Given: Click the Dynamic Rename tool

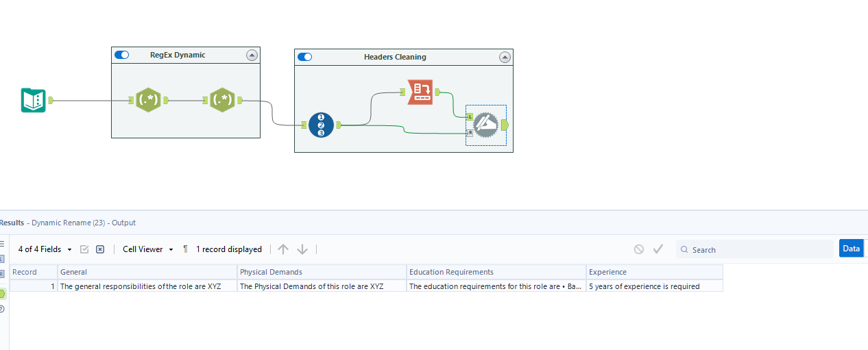Looking at the screenshot, I should (486, 125).
